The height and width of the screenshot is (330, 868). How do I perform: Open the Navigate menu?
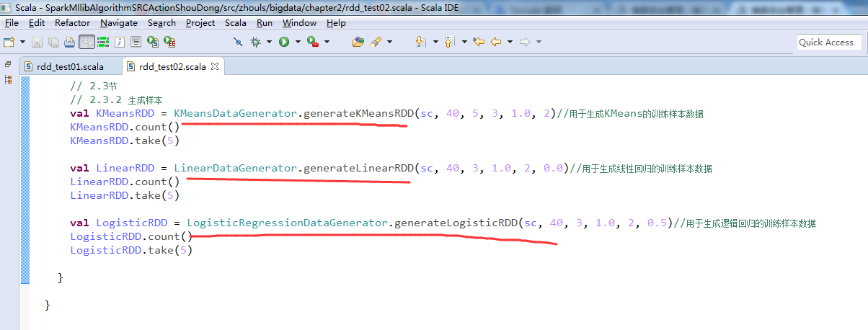tap(119, 23)
